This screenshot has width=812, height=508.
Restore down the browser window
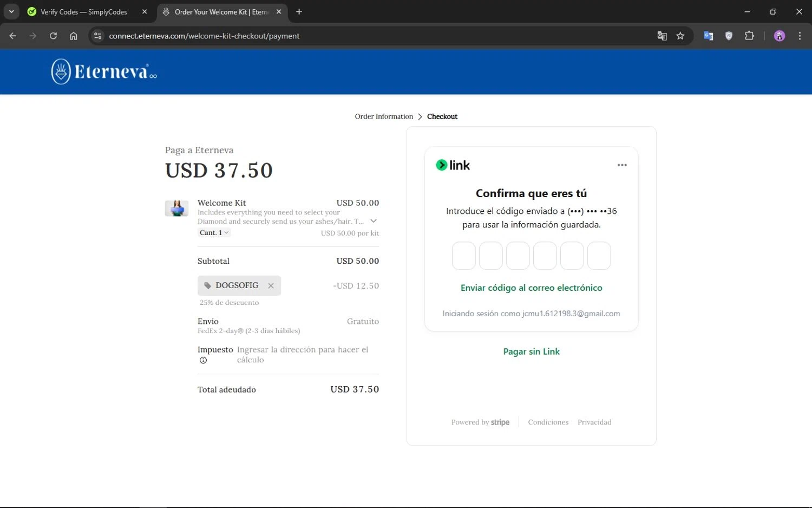pyautogui.click(x=773, y=11)
